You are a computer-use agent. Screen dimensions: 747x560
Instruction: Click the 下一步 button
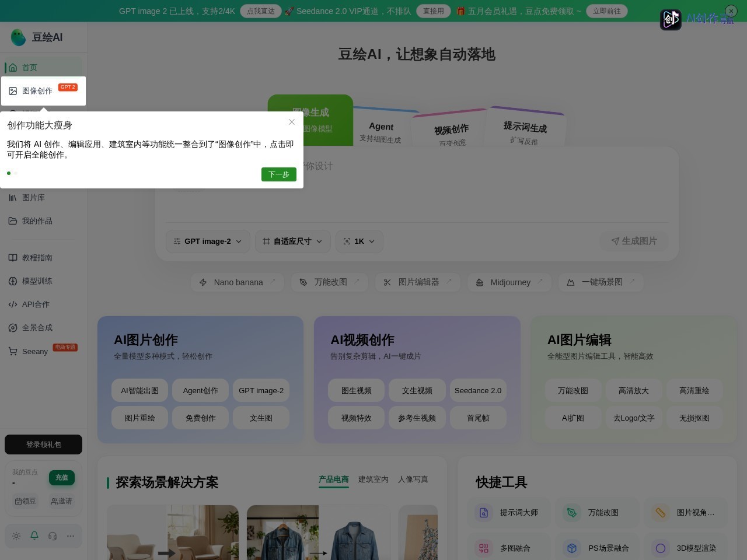[279, 174]
